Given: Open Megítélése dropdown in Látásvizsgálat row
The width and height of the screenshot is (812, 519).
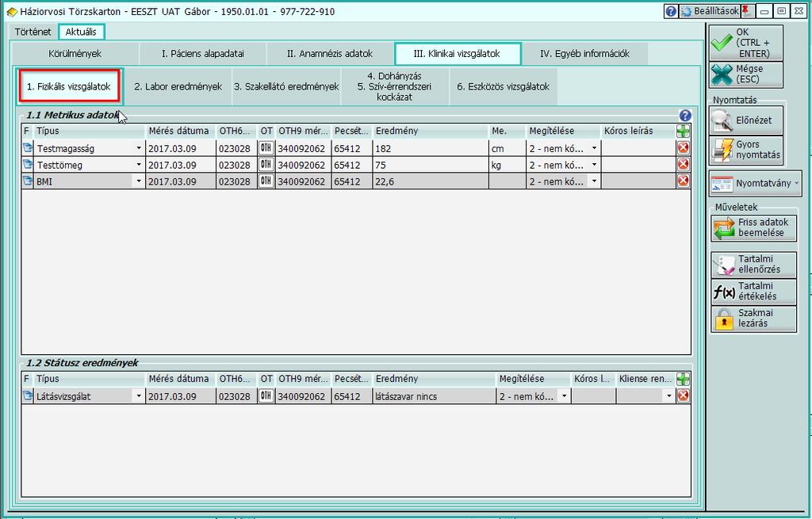Looking at the screenshot, I should pyautogui.click(x=564, y=396).
